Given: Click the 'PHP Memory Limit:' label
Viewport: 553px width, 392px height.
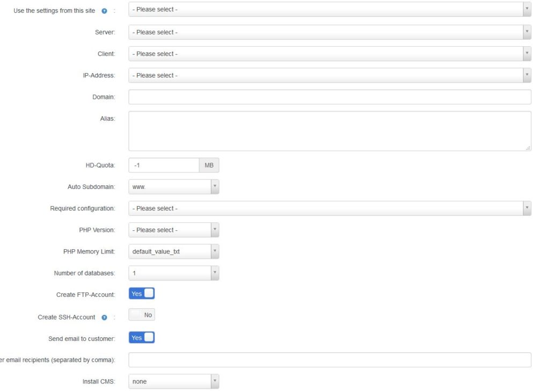Looking at the screenshot, I should tap(89, 251).
